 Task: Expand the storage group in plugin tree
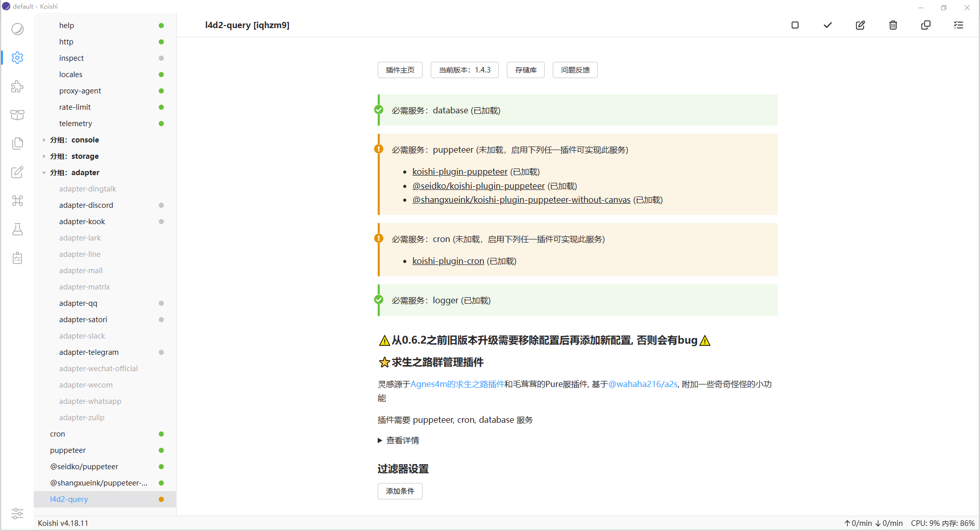coord(44,156)
